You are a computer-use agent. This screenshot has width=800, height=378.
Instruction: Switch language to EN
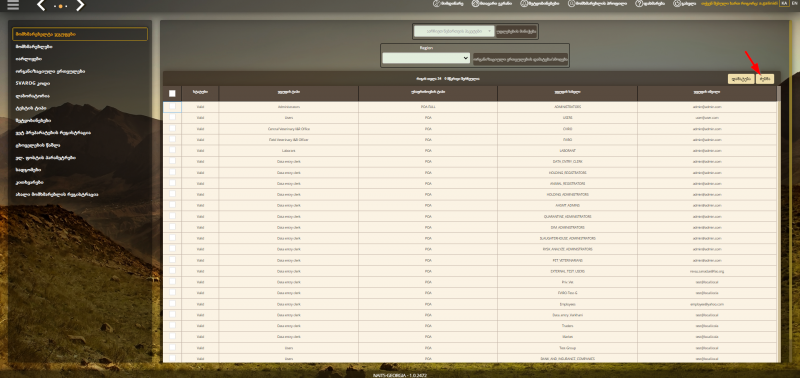point(795,3)
